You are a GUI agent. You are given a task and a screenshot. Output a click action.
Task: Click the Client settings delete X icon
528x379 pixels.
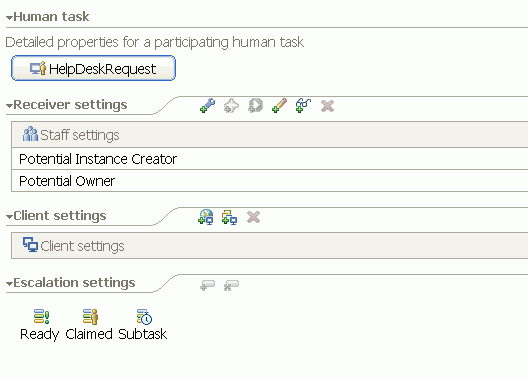pos(253,217)
